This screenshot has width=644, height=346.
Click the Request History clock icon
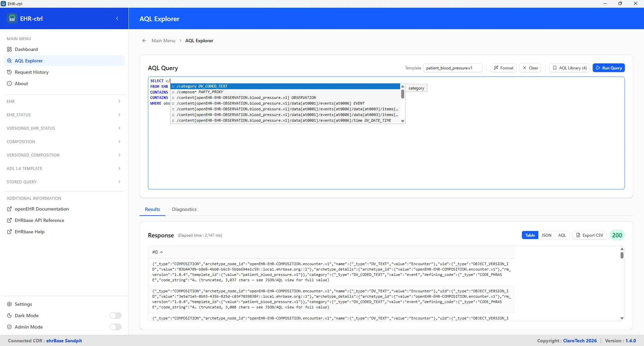click(x=9, y=72)
